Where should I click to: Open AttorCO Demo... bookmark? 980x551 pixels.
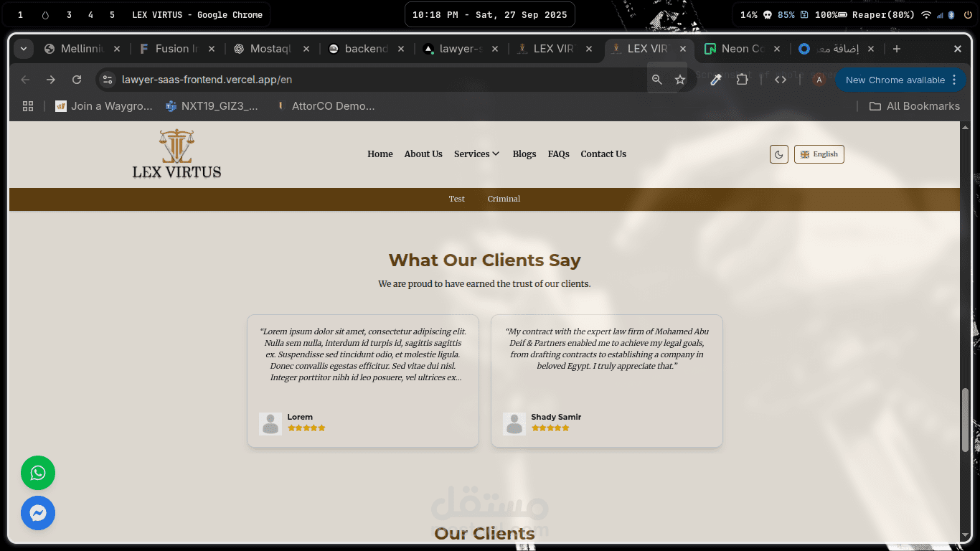click(326, 106)
